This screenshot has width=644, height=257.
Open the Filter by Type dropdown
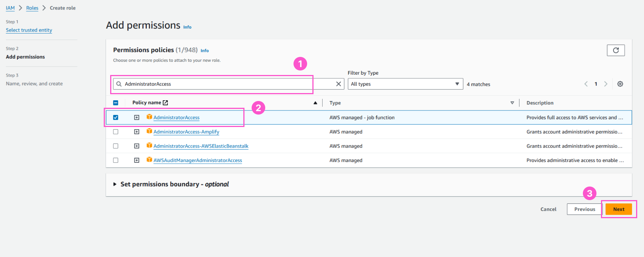[405, 84]
